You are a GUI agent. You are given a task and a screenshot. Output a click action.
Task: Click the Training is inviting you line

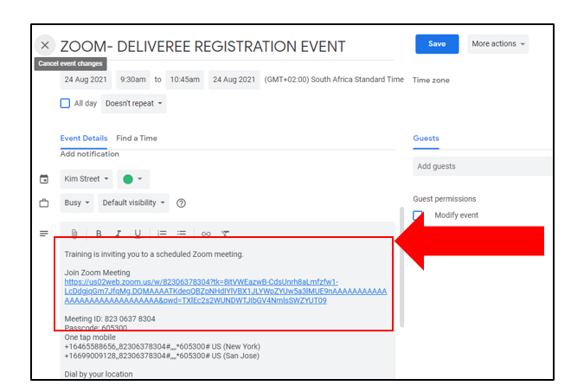(154, 254)
